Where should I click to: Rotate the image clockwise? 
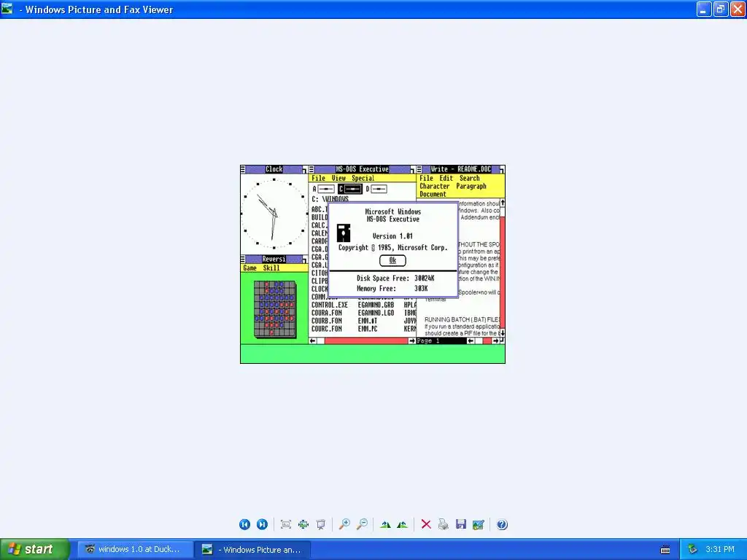click(385, 524)
